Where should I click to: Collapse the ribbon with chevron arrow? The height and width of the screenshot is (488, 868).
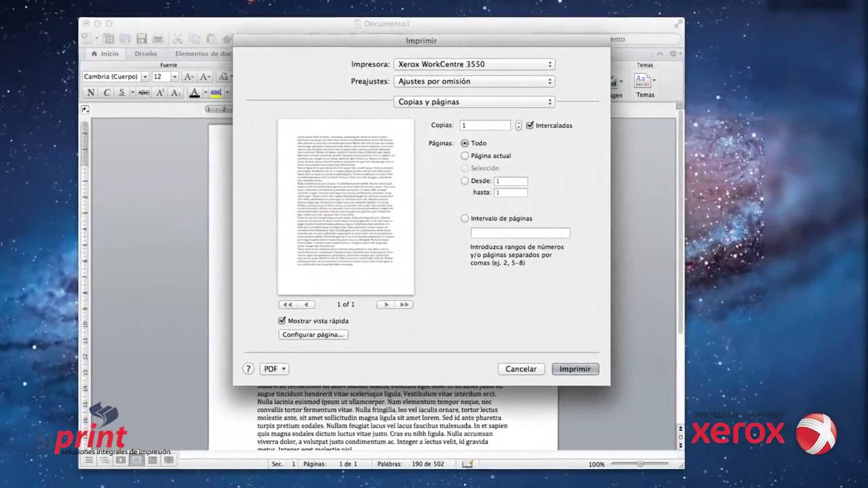point(659,54)
